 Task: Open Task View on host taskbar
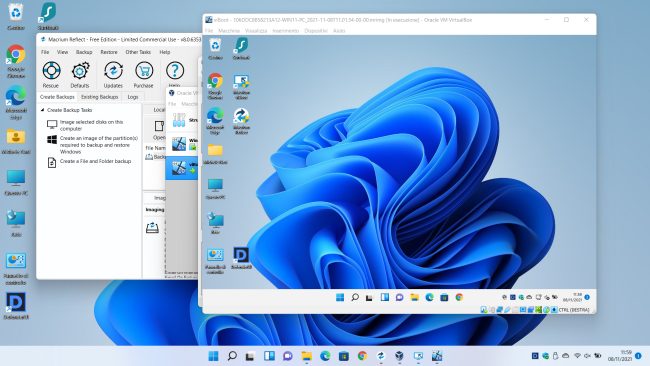point(250,356)
